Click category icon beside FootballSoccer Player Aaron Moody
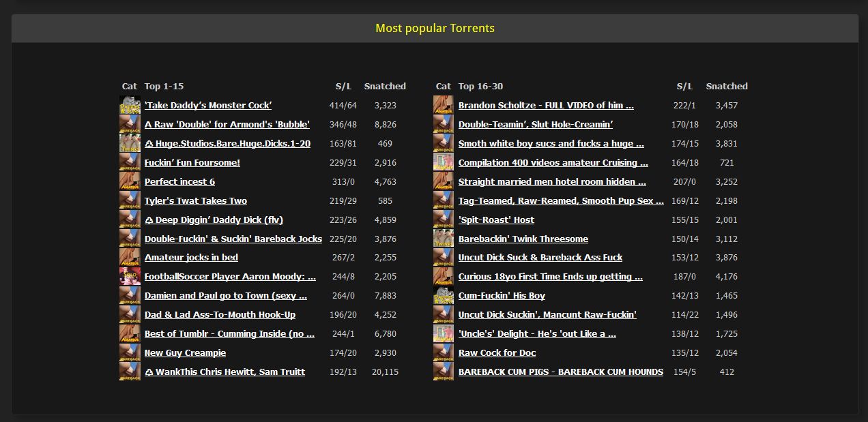 point(130,277)
